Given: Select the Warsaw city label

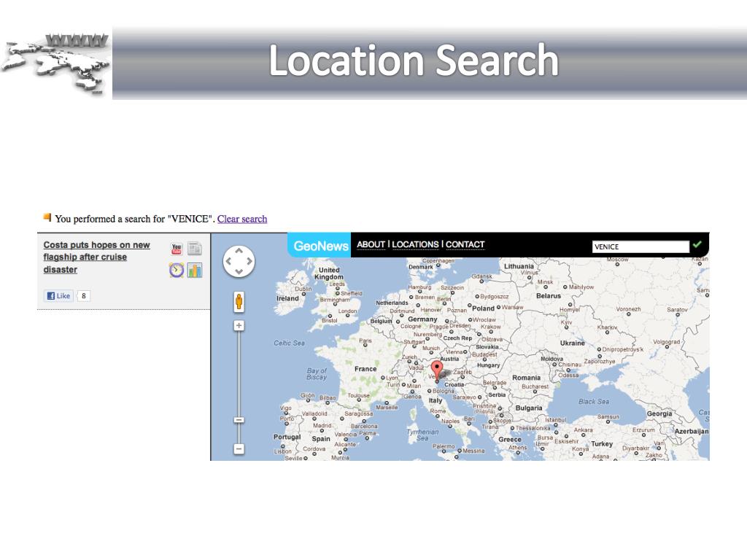Looking at the screenshot, I should point(513,307).
